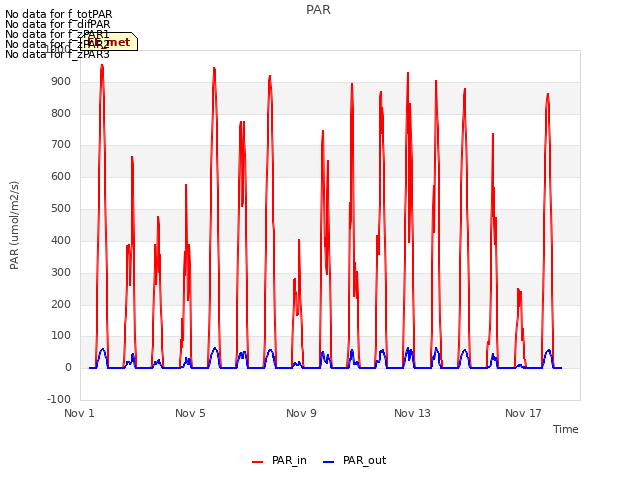This screenshot has width=640, height=480.
Task: Click the yellow met annotation box
Action: pos(109,42)
